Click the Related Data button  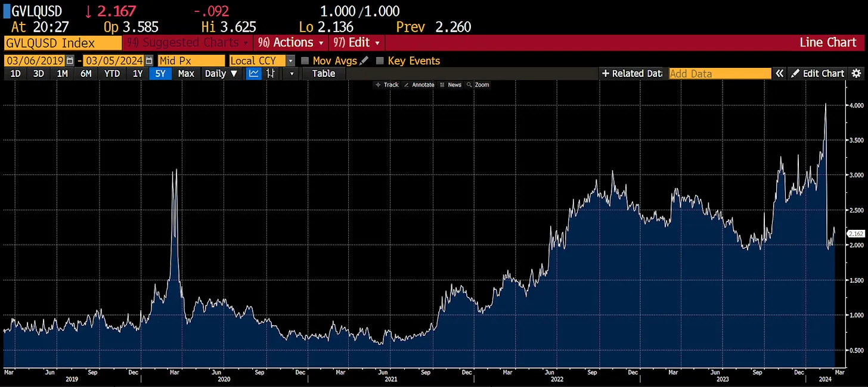click(x=631, y=74)
